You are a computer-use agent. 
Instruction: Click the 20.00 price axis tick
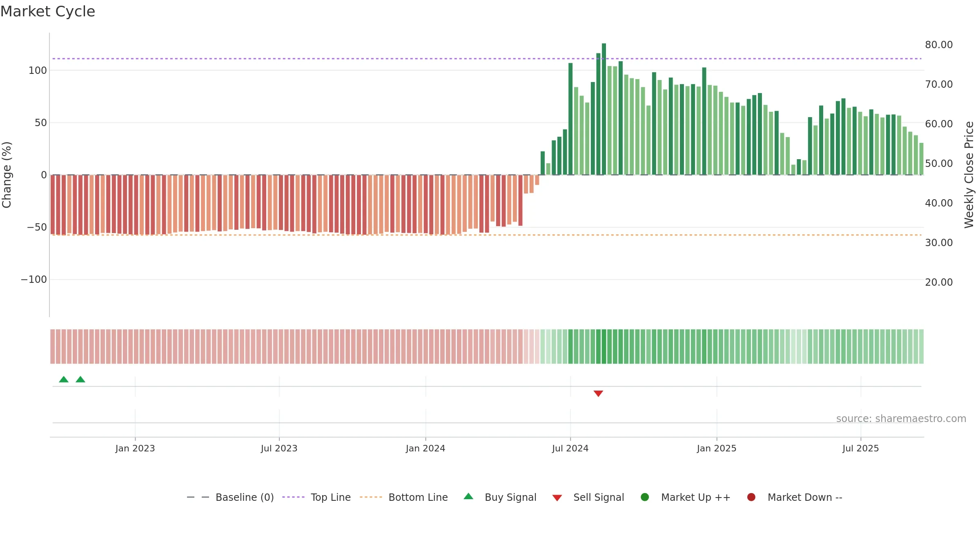point(939,282)
